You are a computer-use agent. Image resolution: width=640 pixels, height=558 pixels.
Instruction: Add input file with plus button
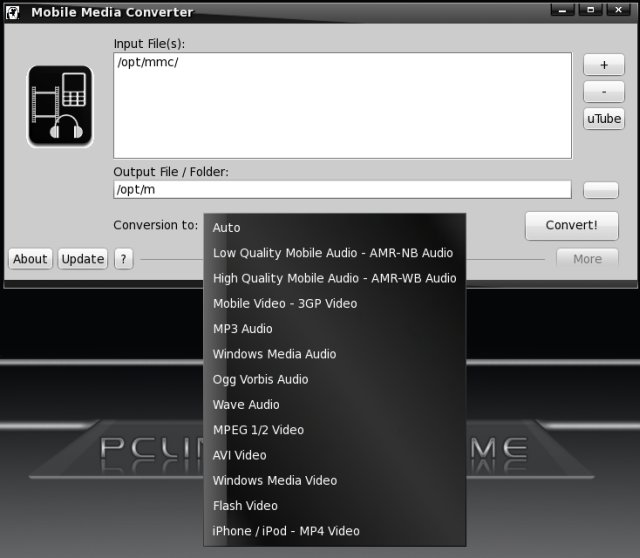click(x=604, y=65)
